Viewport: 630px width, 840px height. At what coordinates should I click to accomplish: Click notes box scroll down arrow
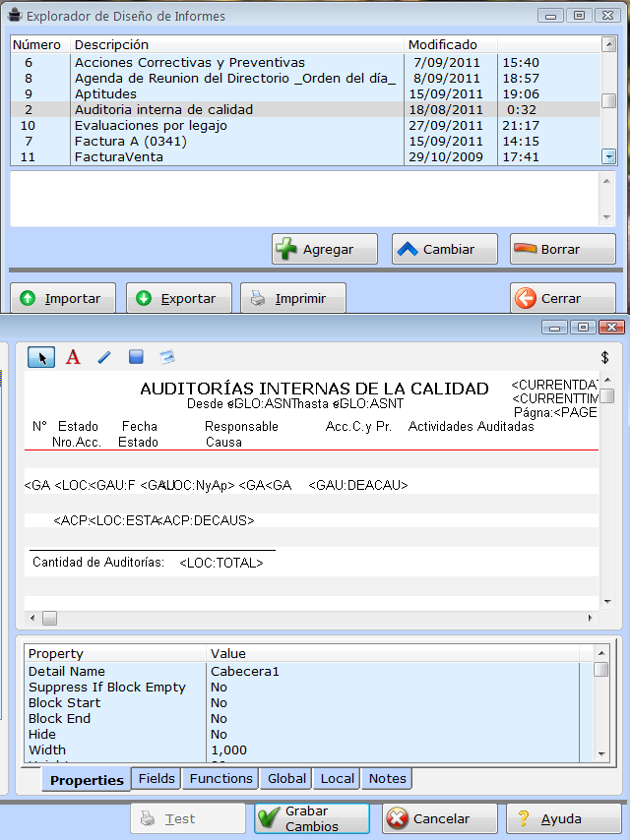point(607,217)
